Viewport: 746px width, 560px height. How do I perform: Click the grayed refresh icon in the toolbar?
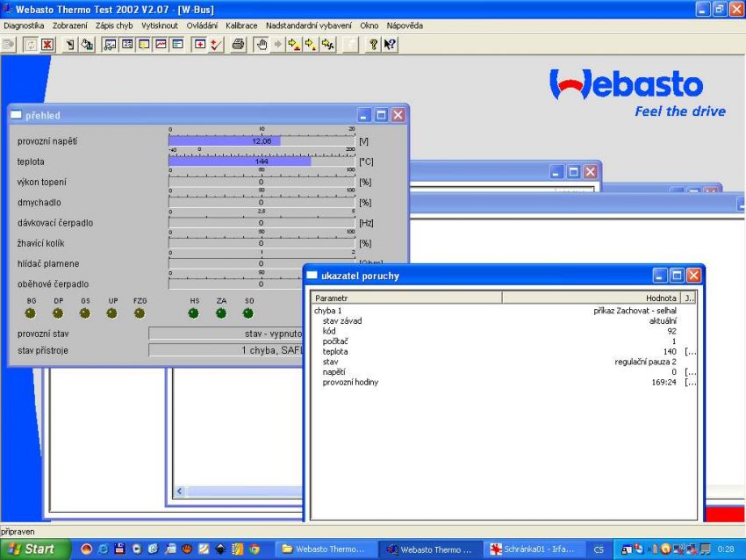pyautogui.click(x=31, y=45)
